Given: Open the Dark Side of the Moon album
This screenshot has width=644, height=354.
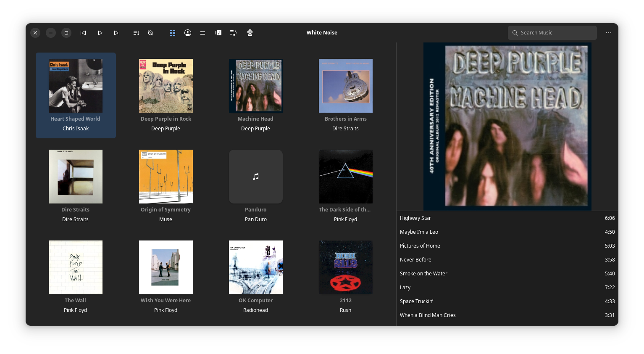Looking at the screenshot, I should coord(345,177).
